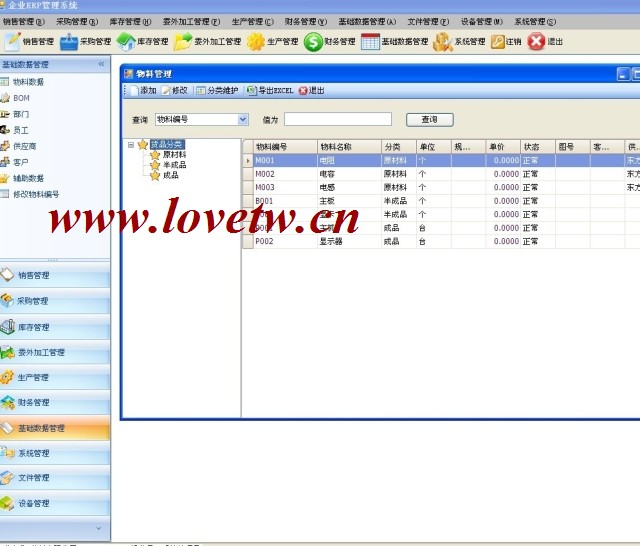
Task: Sort by 物料名称 column header
Action: pyautogui.click(x=349, y=146)
